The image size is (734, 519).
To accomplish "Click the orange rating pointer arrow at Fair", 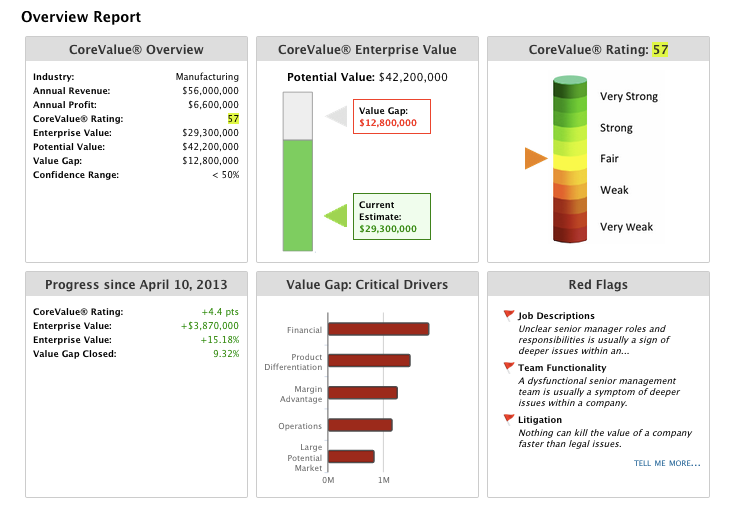I will (x=536, y=158).
